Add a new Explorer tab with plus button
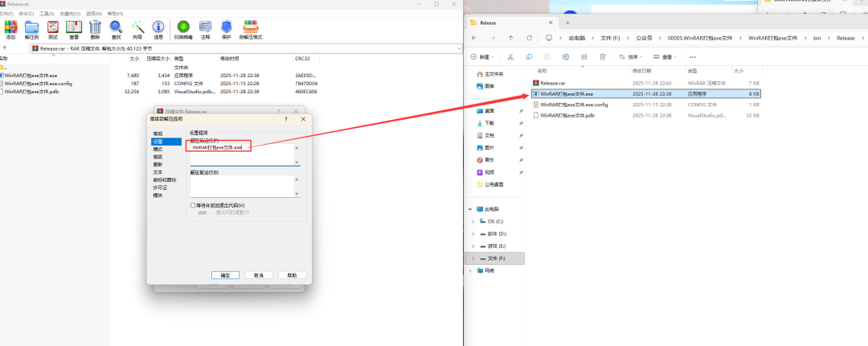868x346 pixels. 567,23
